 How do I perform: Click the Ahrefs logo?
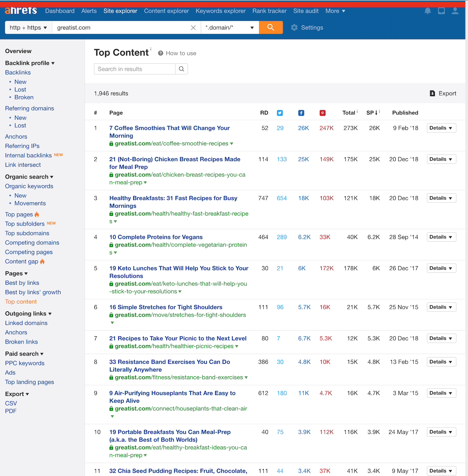pos(21,11)
